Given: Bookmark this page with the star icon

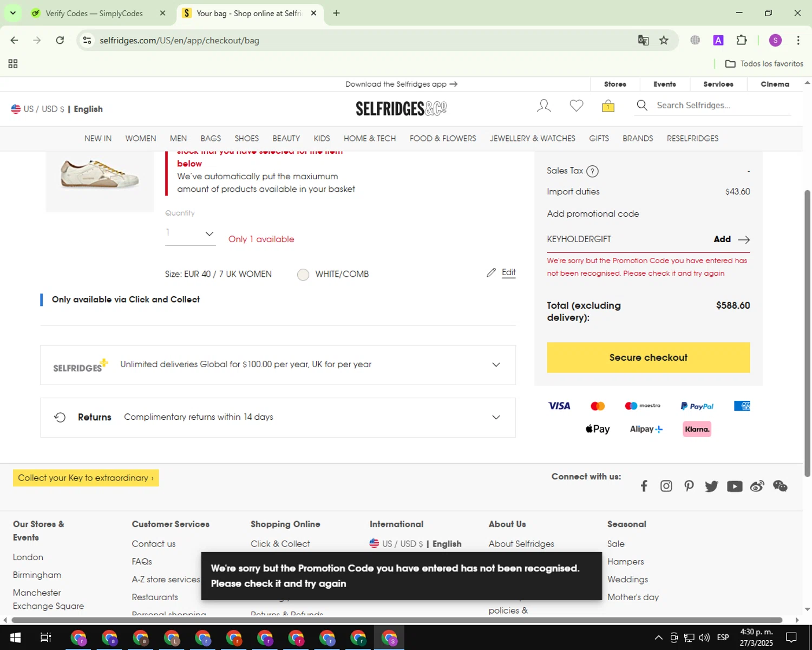Looking at the screenshot, I should pyautogui.click(x=664, y=40).
